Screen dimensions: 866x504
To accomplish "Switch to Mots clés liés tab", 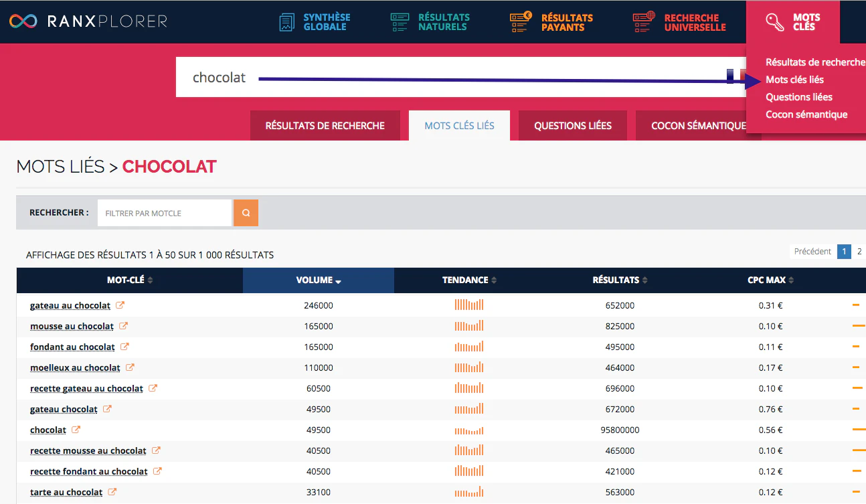I will (x=459, y=126).
